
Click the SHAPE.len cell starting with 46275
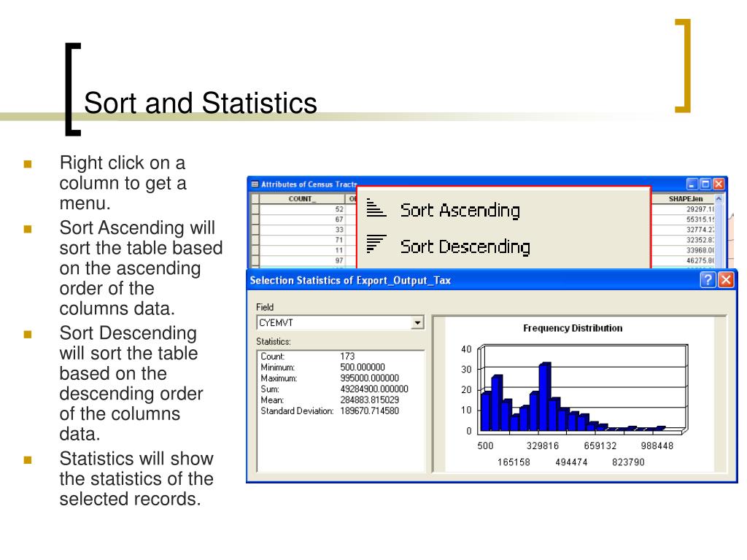coord(683,260)
